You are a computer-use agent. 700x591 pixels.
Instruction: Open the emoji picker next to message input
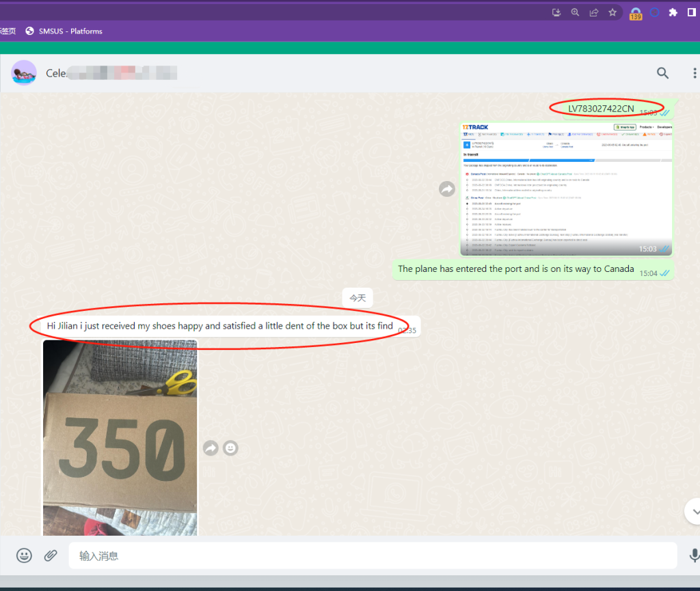click(x=24, y=555)
